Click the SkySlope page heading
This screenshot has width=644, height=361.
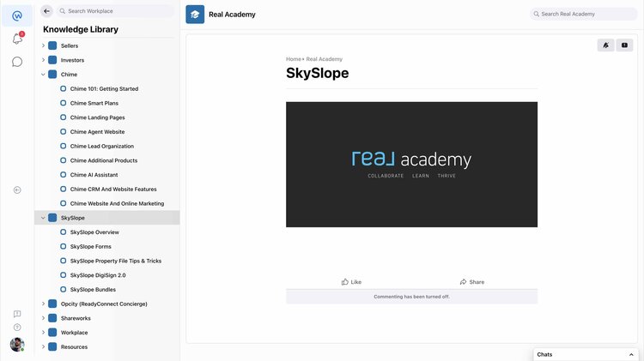[318, 73]
